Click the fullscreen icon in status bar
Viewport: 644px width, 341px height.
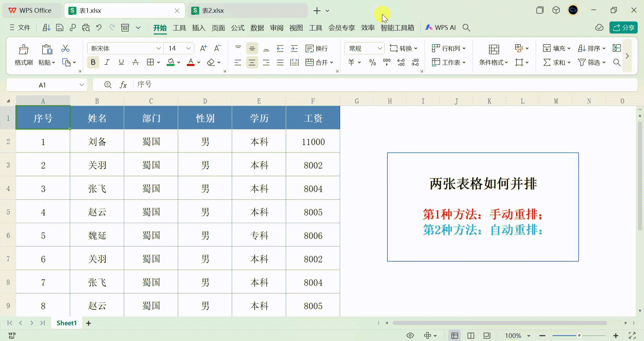tap(632, 335)
